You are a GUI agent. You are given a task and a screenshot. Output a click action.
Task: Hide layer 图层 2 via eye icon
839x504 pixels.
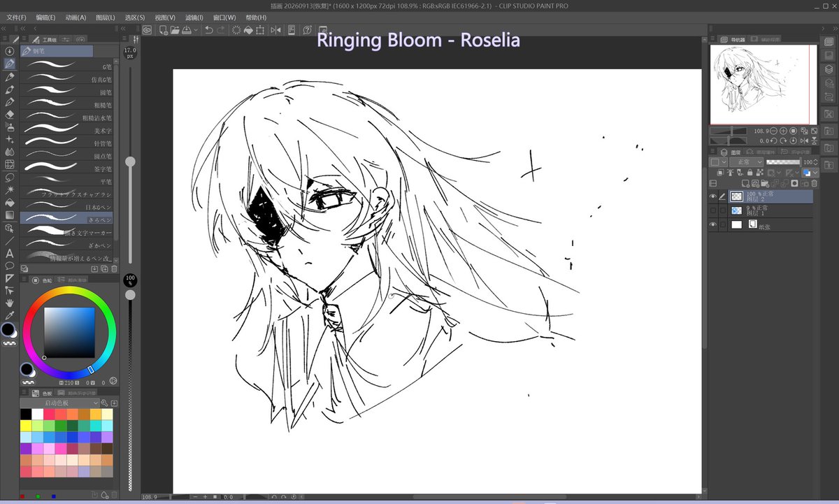pos(713,197)
